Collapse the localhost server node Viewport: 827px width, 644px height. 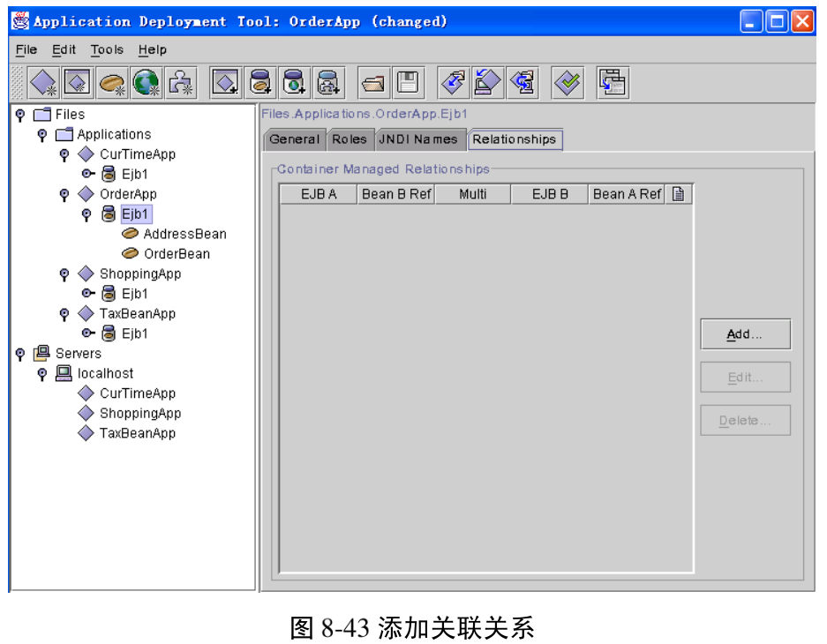pos(42,374)
